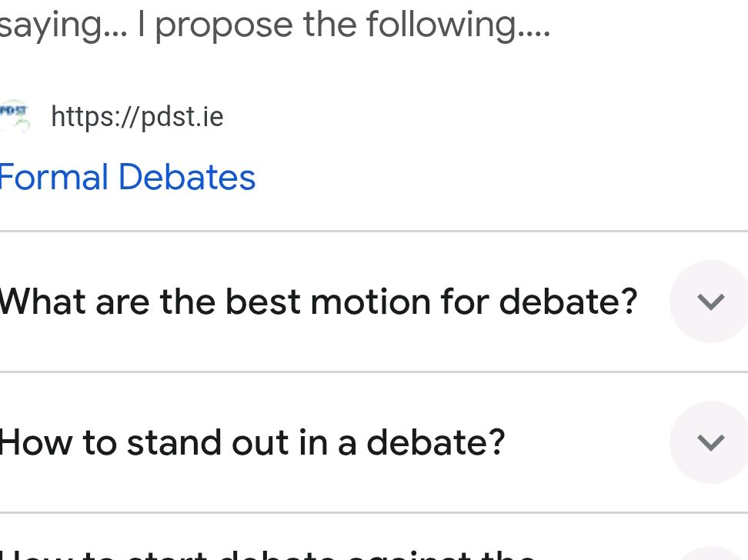This screenshot has width=748, height=560.
Task: Click the question text about standing out
Action: (252, 442)
